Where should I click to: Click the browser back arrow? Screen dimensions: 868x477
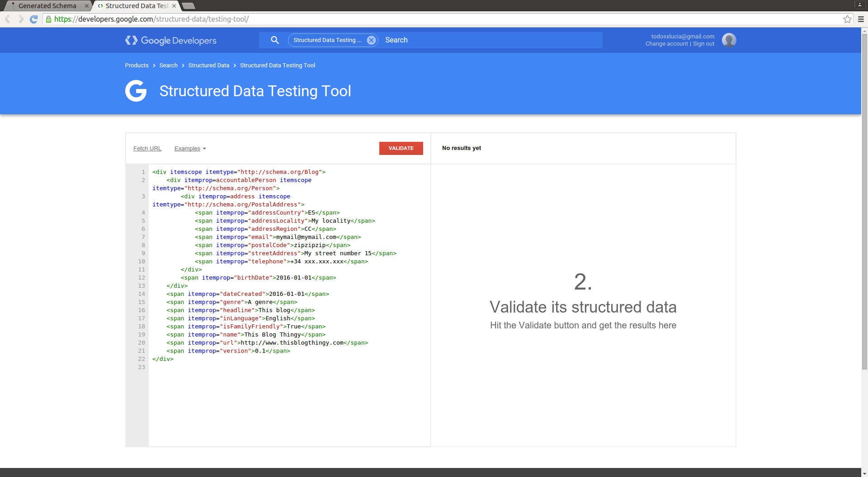[x=8, y=19]
